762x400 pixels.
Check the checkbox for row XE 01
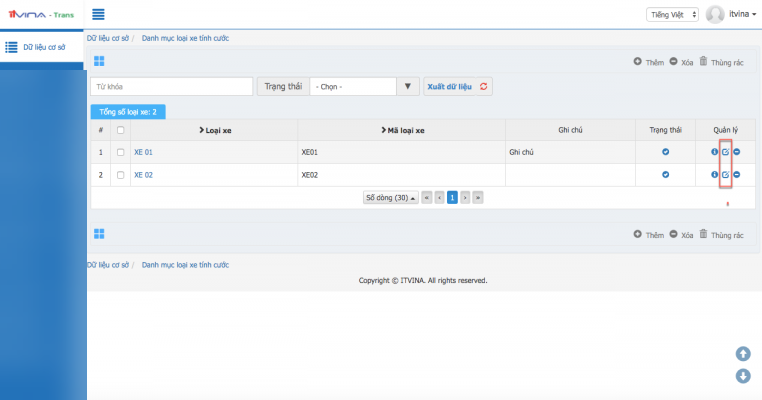click(x=120, y=152)
